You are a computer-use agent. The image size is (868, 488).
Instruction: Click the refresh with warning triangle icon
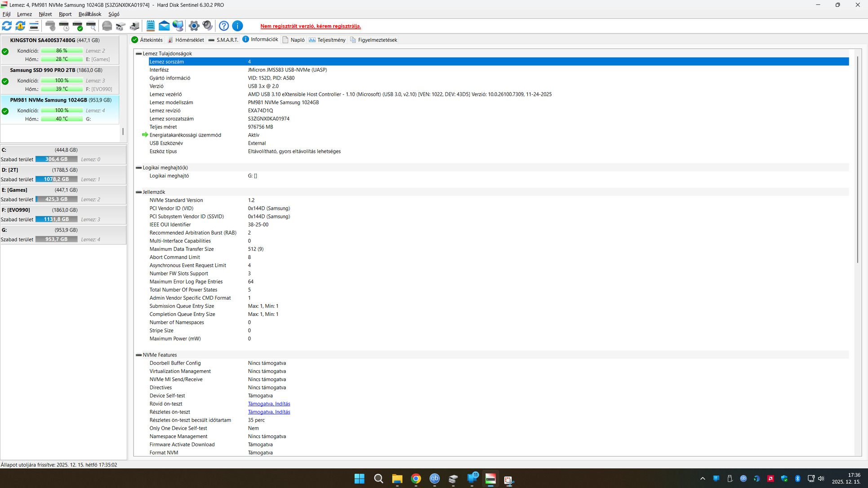[x=20, y=26]
